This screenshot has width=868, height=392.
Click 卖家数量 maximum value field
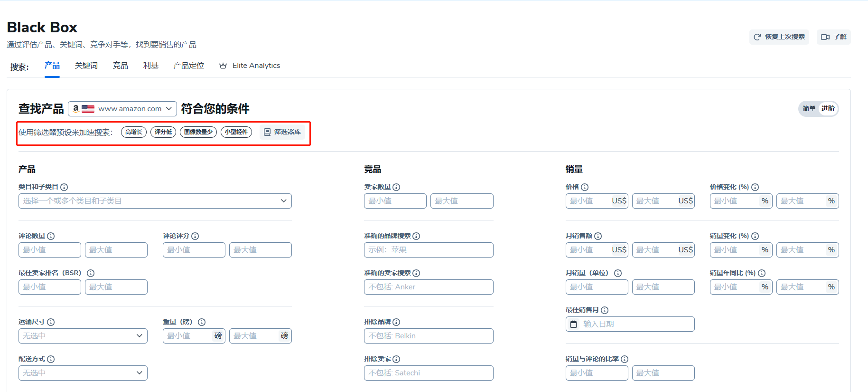click(x=462, y=201)
